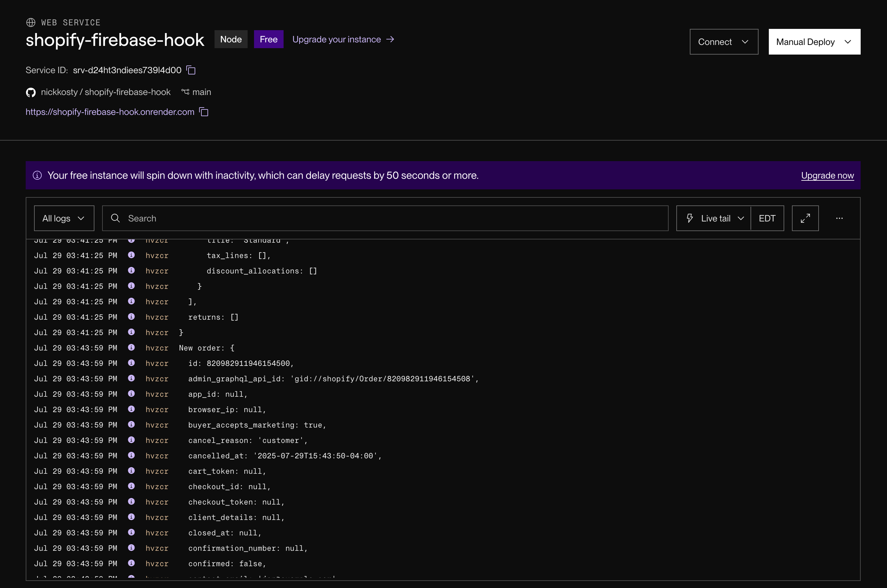This screenshot has height=588, width=887.
Task: Open the three-dot logs options menu
Action: 839,218
